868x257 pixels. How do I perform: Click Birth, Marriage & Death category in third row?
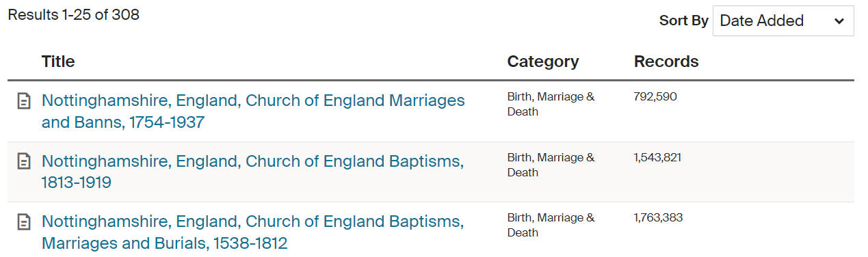click(551, 225)
